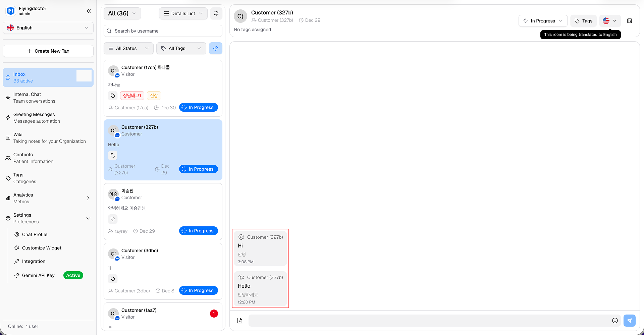The image size is (644, 335).
Task: Collapse the sidebar with the double chevron
Action: click(x=89, y=11)
